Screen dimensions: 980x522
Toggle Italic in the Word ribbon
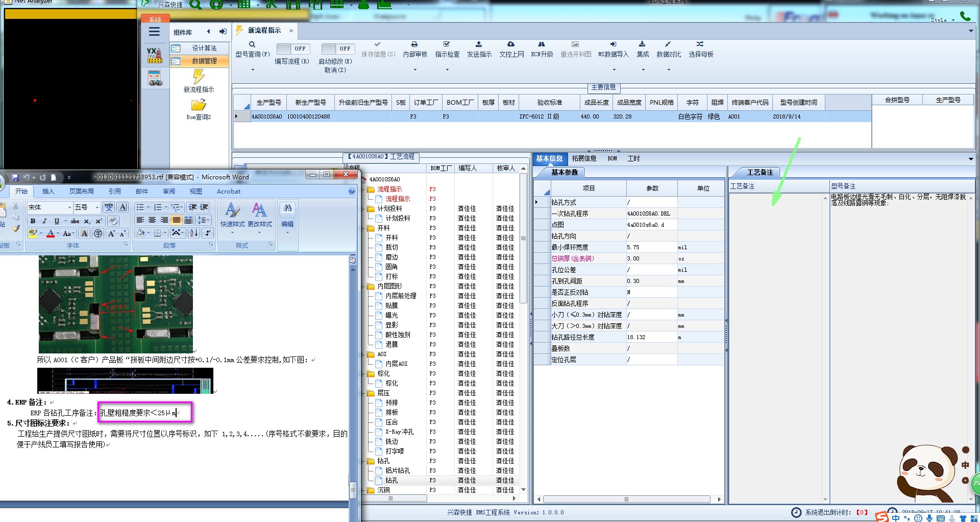(44, 221)
